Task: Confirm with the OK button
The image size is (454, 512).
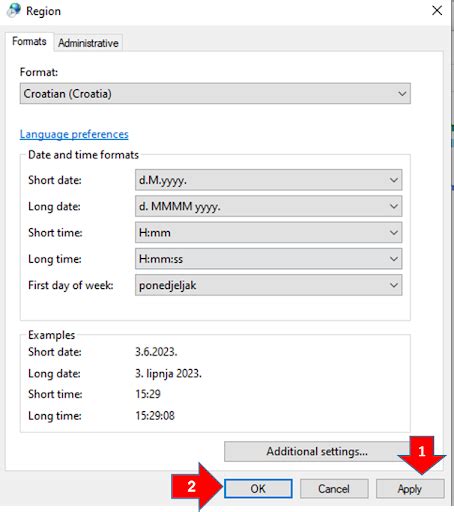Action: pyautogui.click(x=258, y=489)
